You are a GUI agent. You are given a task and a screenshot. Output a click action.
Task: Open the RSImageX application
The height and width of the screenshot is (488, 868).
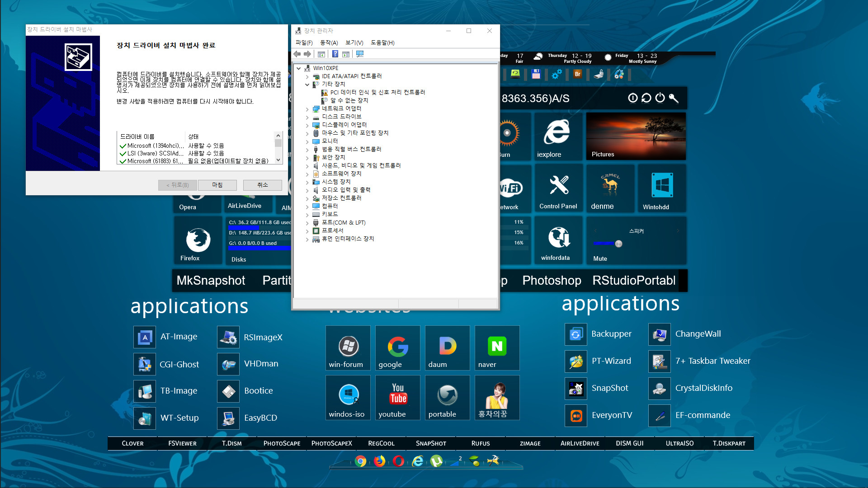pos(250,337)
